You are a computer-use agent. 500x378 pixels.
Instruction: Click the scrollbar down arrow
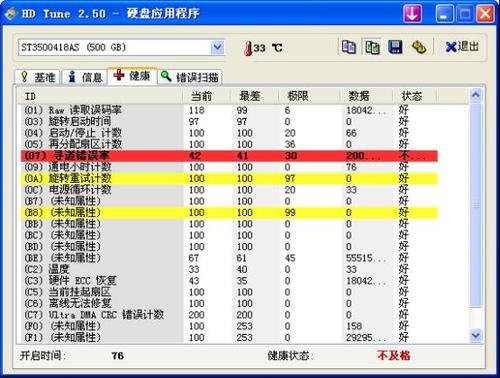coord(475,335)
